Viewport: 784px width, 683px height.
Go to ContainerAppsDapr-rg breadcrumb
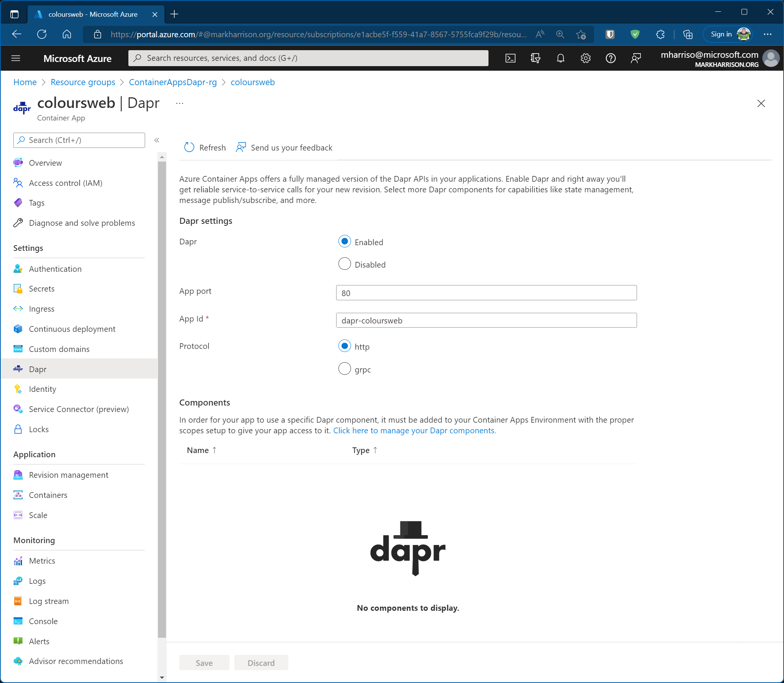172,82
